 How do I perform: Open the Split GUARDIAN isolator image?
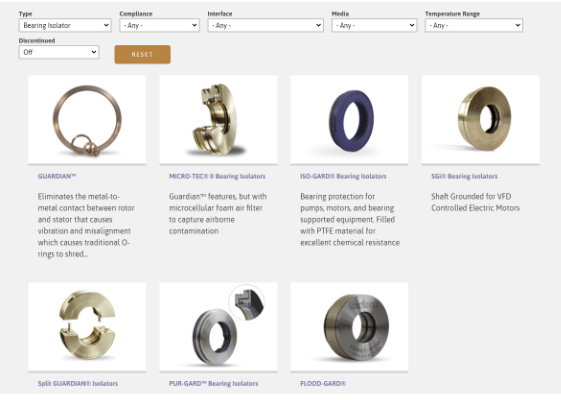click(87, 327)
